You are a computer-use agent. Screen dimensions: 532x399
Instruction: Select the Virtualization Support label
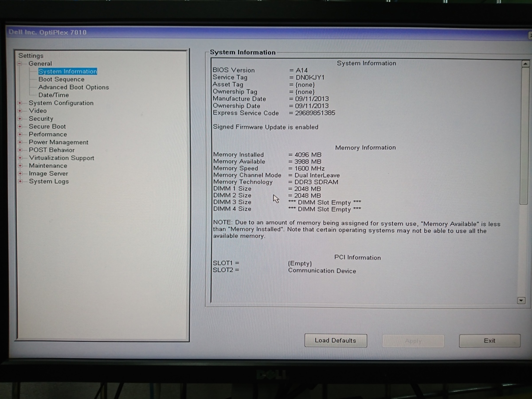pyautogui.click(x=62, y=158)
